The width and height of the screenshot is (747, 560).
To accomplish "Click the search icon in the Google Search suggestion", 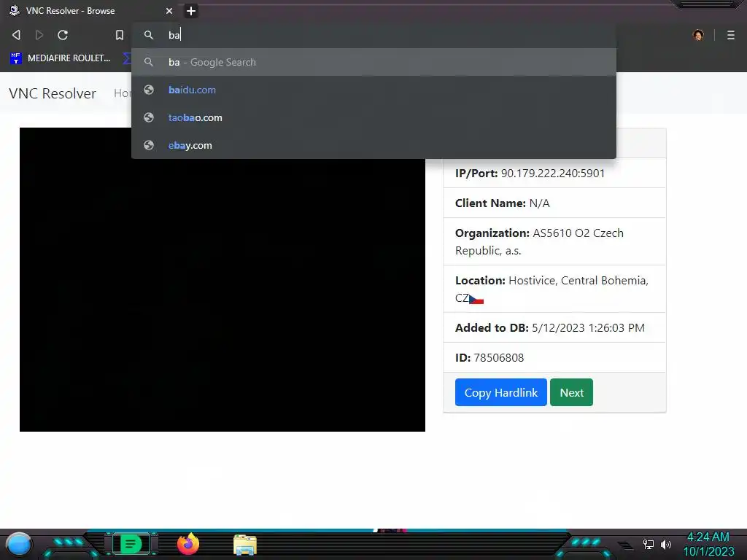I will coord(149,63).
